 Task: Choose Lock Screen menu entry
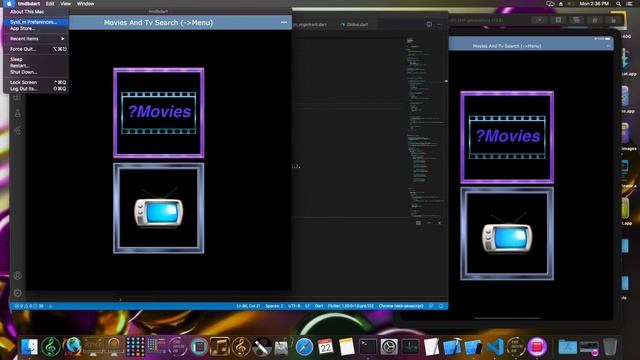click(36, 82)
